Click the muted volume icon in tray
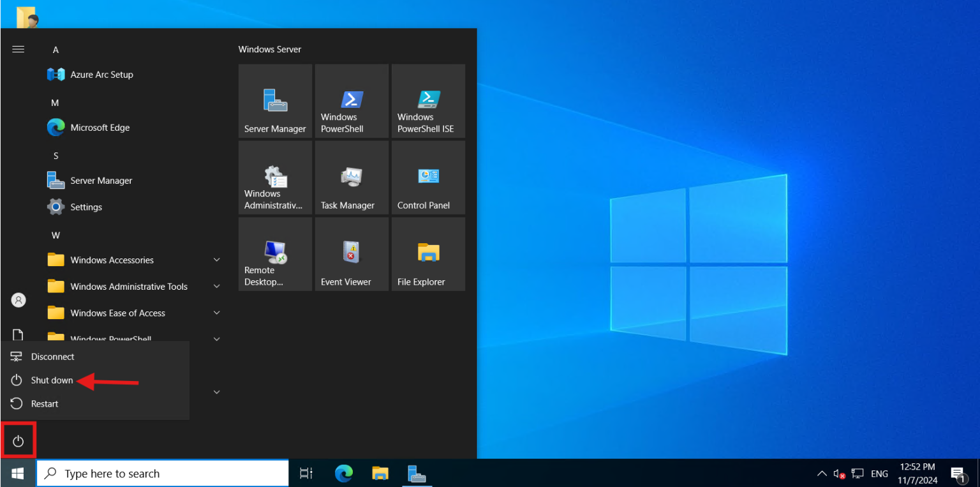The height and width of the screenshot is (487, 980). click(x=840, y=474)
